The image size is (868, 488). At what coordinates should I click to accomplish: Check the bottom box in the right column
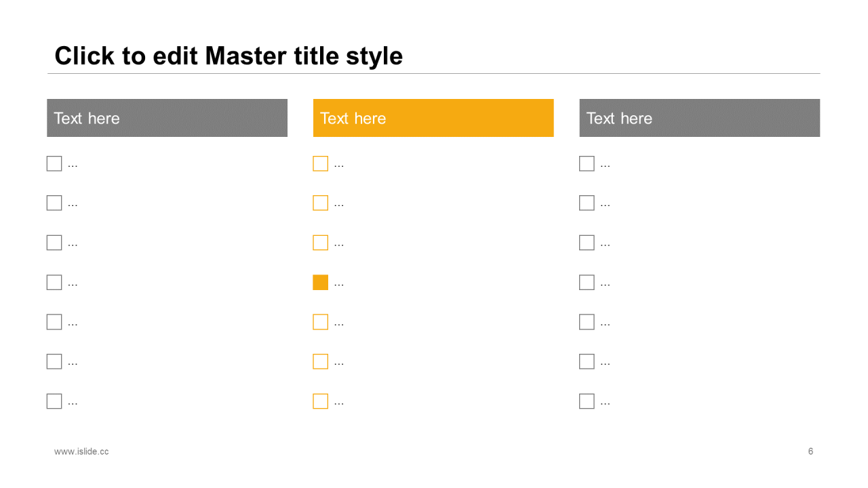(587, 401)
